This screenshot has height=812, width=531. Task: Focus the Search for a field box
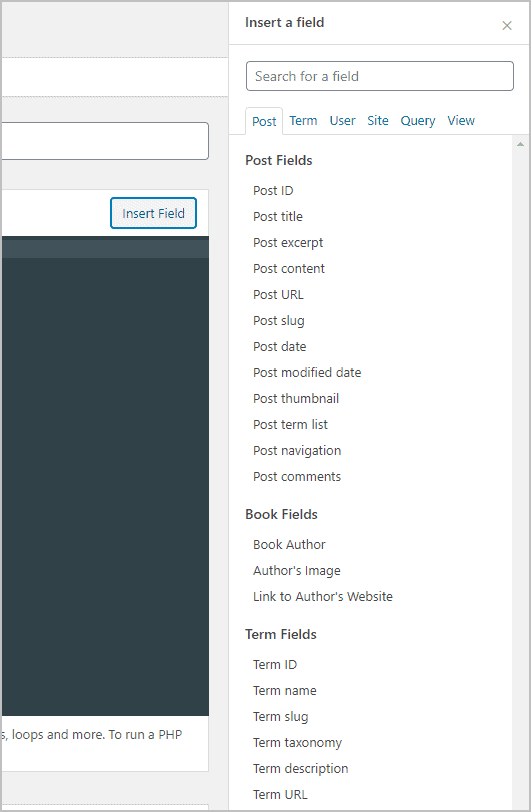point(380,76)
